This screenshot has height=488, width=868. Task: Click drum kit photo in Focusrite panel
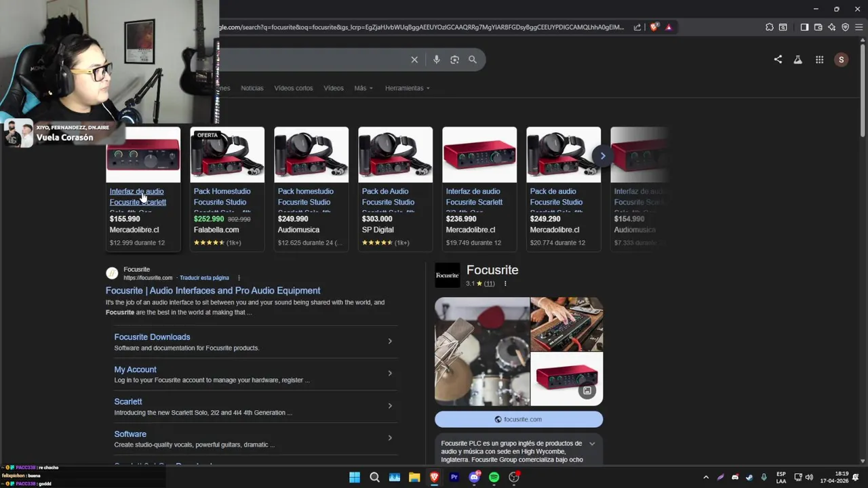[482, 351]
